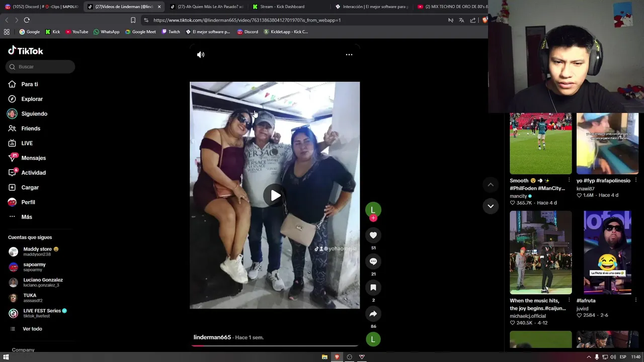Expand followed accounts with Ver todo
Viewport: 644px width, 362px height.
point(32,329)
